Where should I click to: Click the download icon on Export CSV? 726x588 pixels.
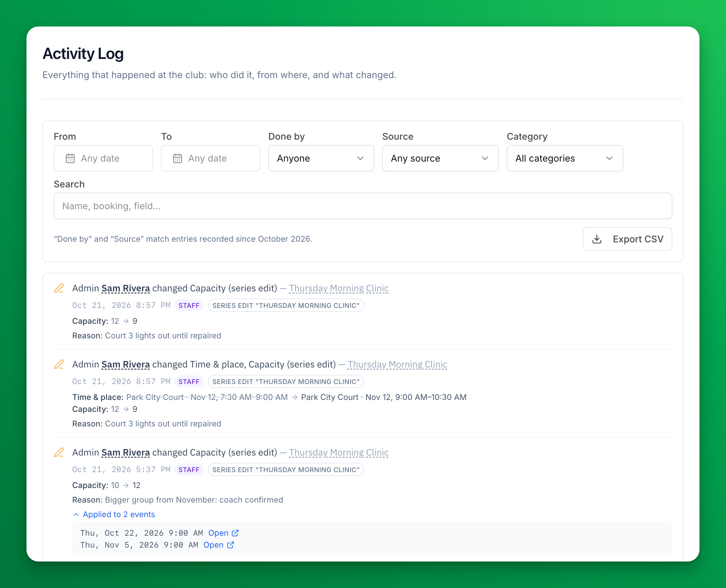(x=596, y=239)
